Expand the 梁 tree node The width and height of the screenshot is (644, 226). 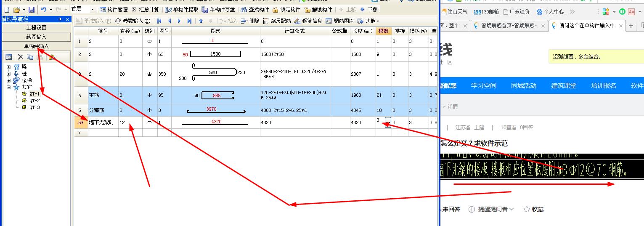[8, 67]
